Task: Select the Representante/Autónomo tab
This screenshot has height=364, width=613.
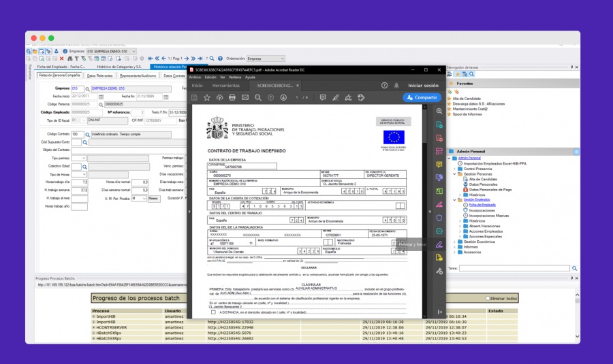Action: coord(138,76)
